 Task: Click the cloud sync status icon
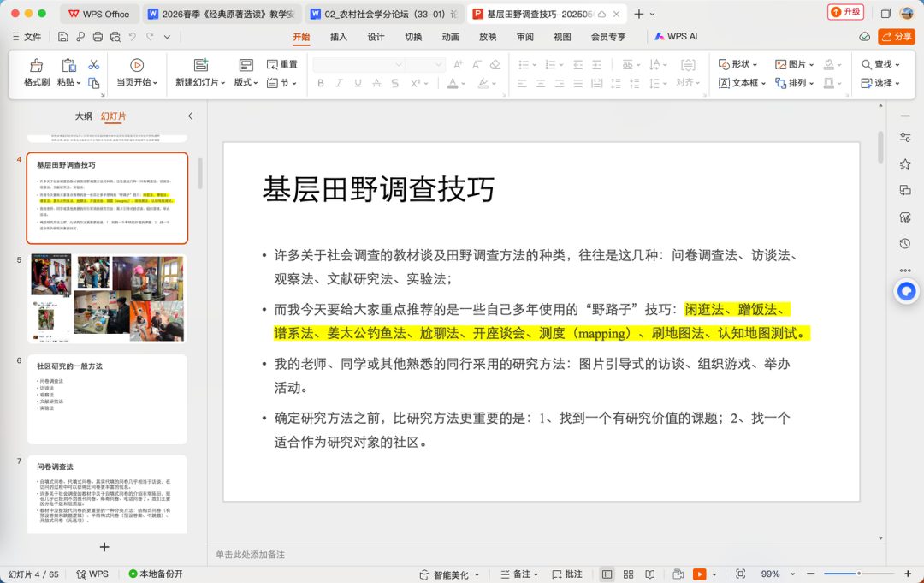(864, 37)
